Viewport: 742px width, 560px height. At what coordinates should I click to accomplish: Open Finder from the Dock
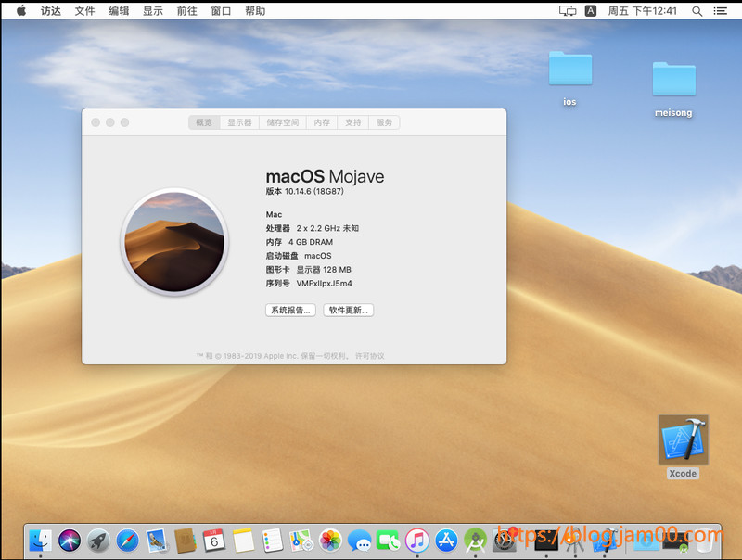click(40, 540)
